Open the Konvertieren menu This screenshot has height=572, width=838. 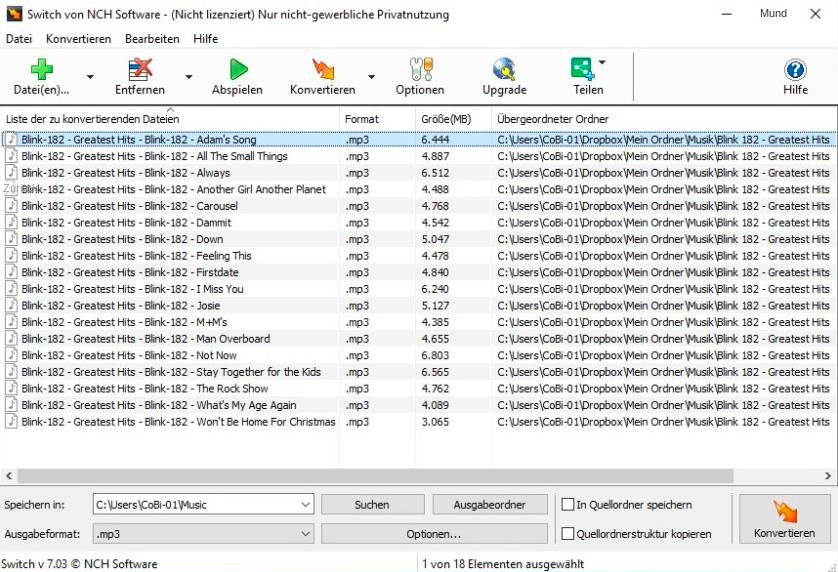[79, 38]
